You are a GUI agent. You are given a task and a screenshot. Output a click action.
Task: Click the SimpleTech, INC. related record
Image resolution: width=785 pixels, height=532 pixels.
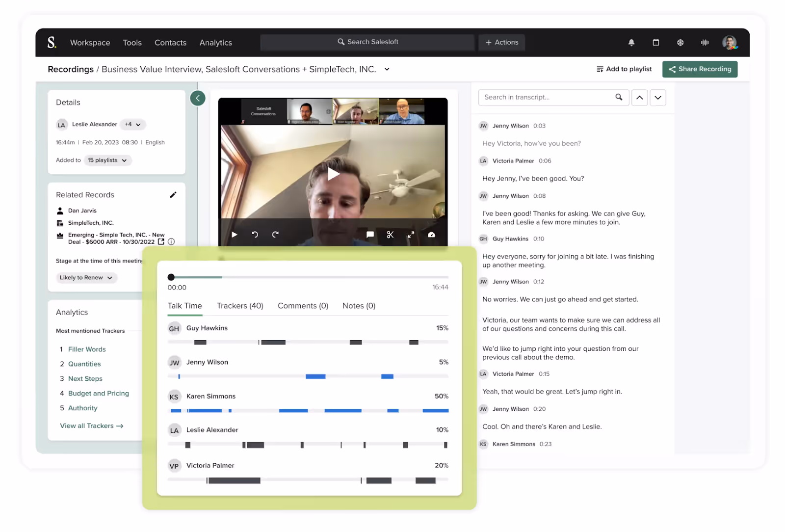pyautogui.click(x=91, y=223)
